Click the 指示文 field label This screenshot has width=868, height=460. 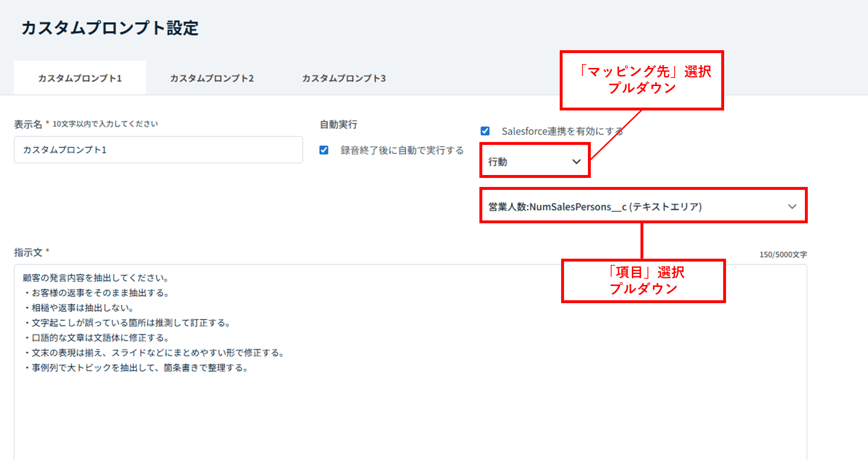coord(28,252)
